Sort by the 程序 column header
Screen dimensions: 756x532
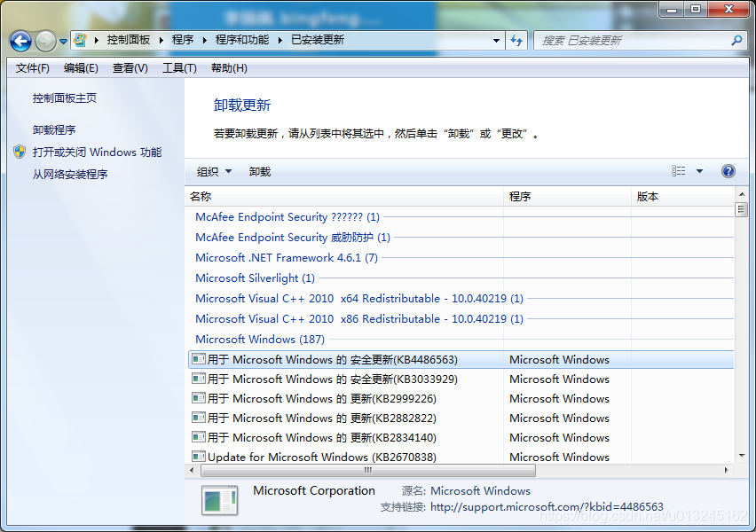click(x=568, y=197)
